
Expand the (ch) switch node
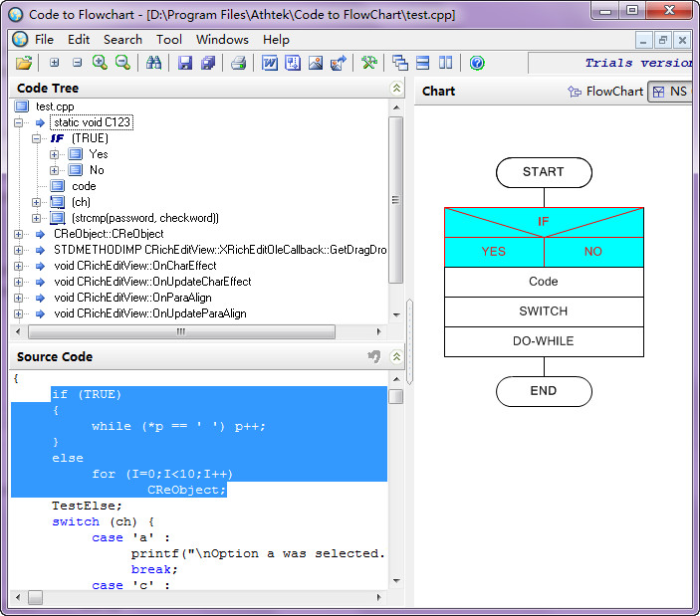pos(36,202)
